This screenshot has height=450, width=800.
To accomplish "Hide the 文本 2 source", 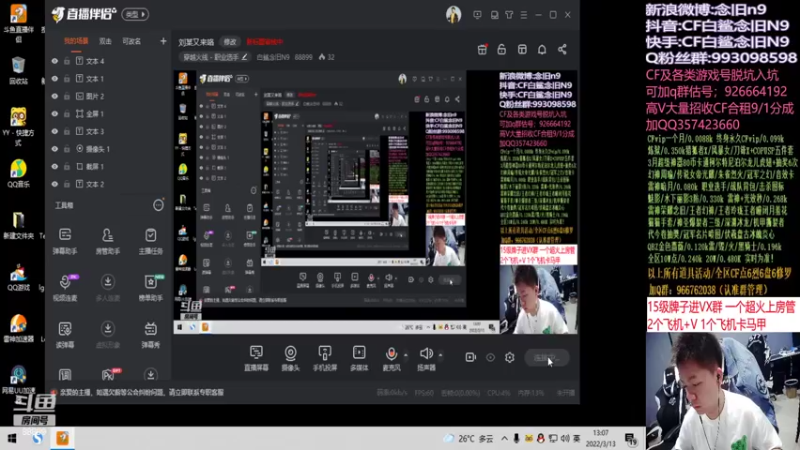I will [x=55, y=184].
